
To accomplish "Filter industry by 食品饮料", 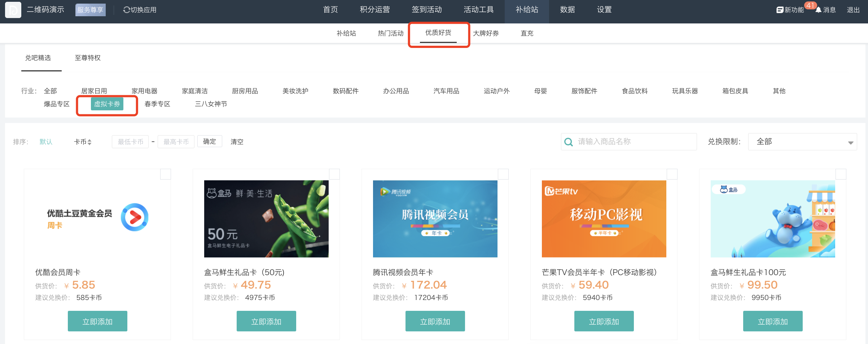I will coord(635,91).
